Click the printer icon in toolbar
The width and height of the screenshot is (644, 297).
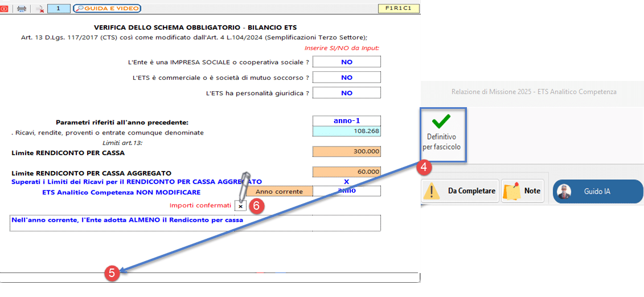point(22,9)
